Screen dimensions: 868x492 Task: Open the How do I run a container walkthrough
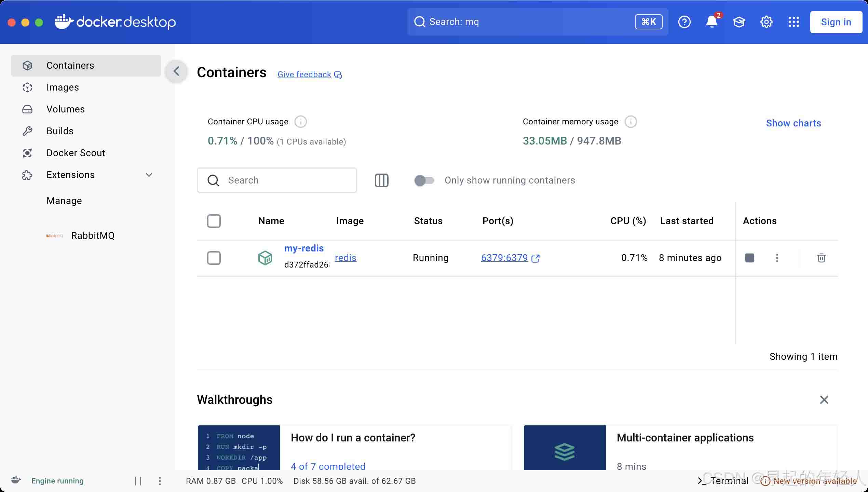pyautogui.click(x=354, y=448)
